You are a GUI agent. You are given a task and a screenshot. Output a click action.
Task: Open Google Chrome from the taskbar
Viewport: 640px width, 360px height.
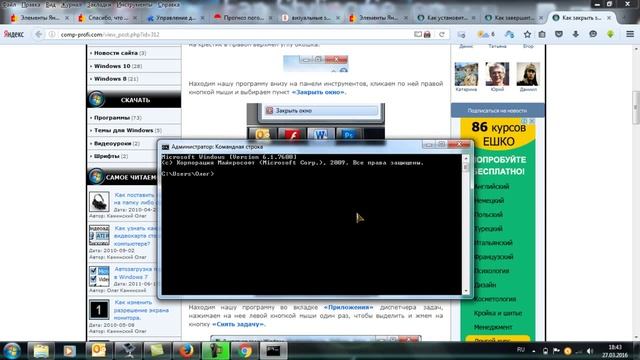coord(244,351)
